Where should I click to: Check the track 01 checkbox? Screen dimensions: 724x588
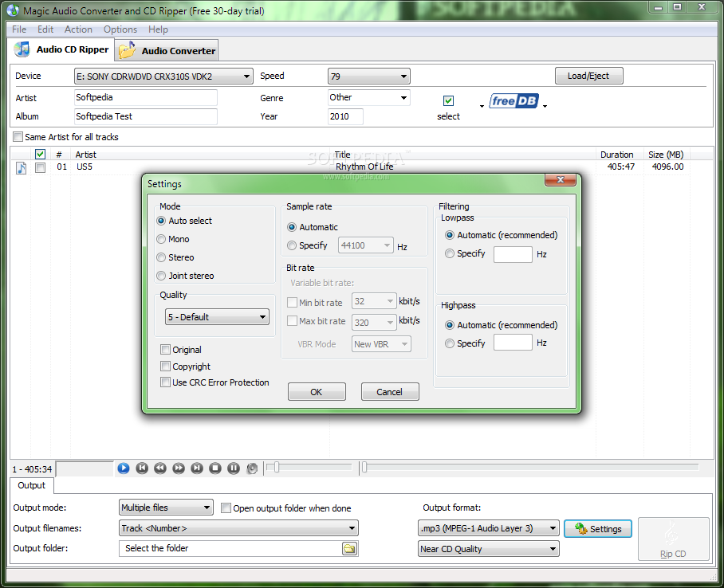[40, 167]
